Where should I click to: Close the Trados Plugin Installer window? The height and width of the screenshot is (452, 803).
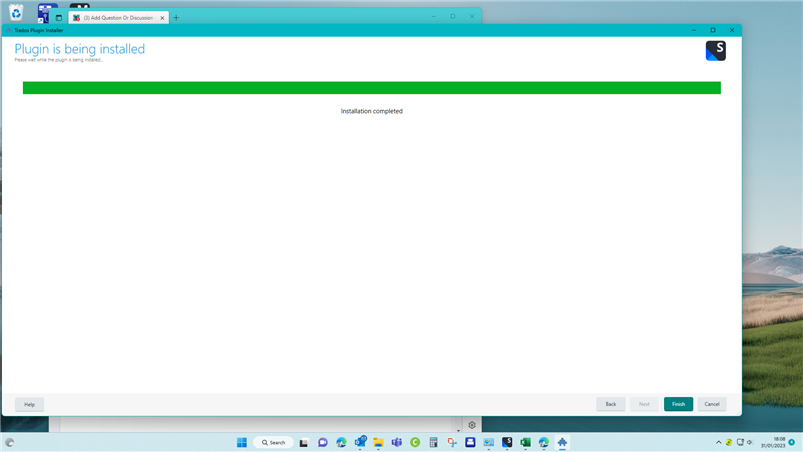(x=732, y=30)
